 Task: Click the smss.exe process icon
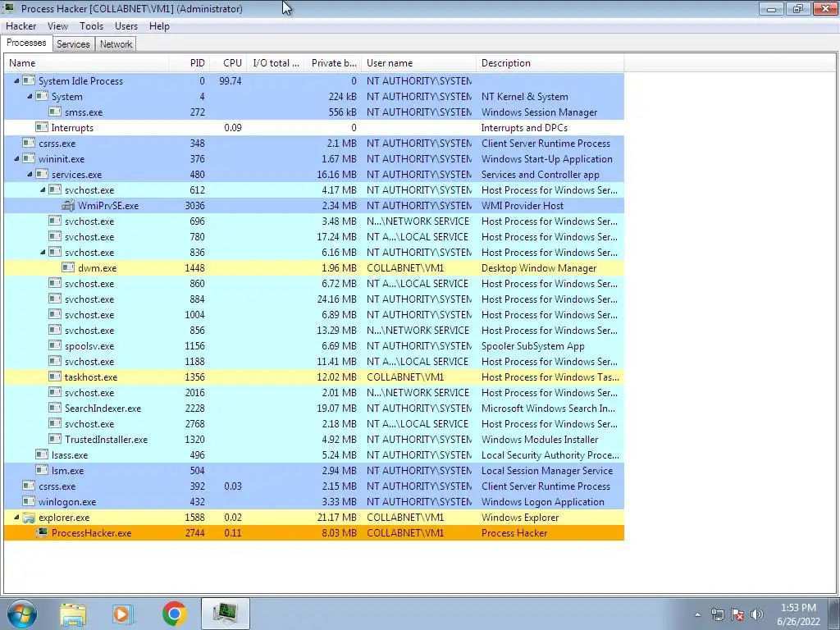(55, 112)
